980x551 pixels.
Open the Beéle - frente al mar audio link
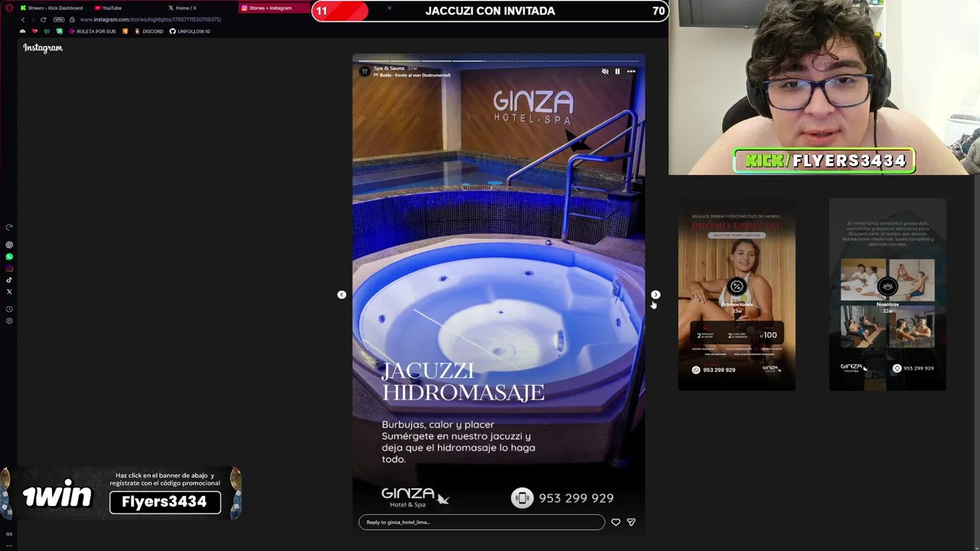414,75
